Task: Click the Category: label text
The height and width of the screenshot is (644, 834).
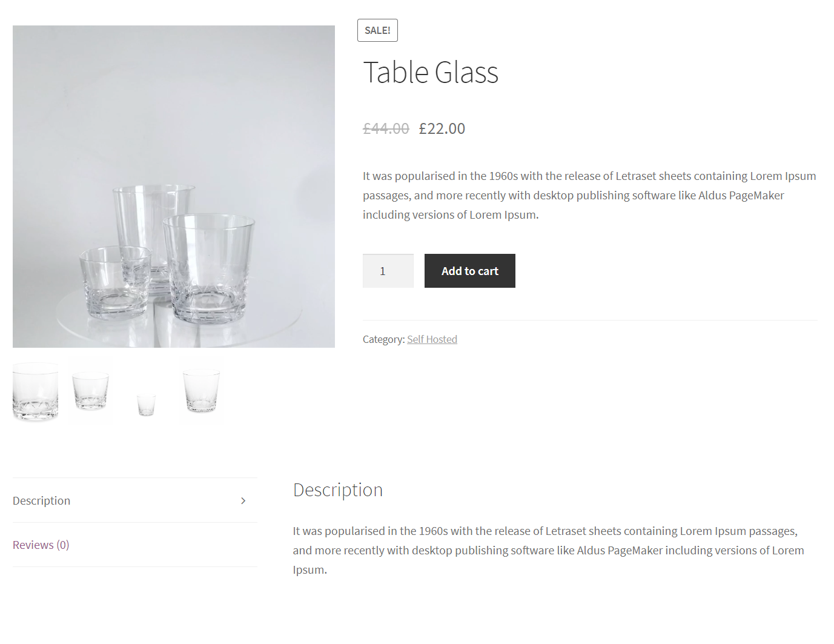Action: point(383,339)
